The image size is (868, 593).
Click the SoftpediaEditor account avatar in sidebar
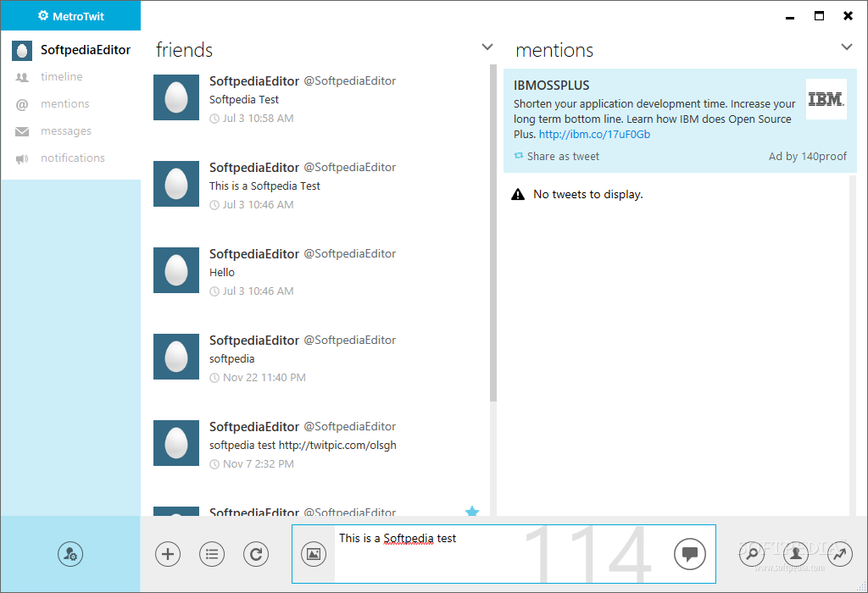coord(22,50)
